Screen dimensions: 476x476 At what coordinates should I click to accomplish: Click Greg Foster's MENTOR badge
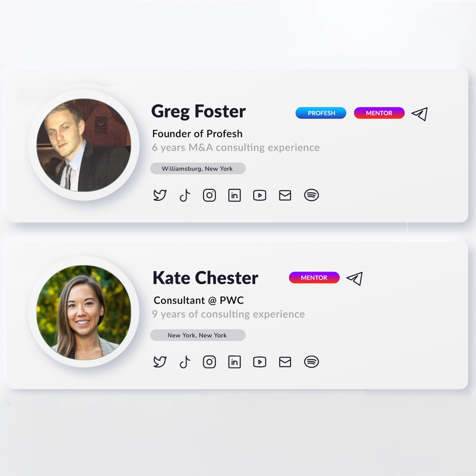[x=379, y=113]
